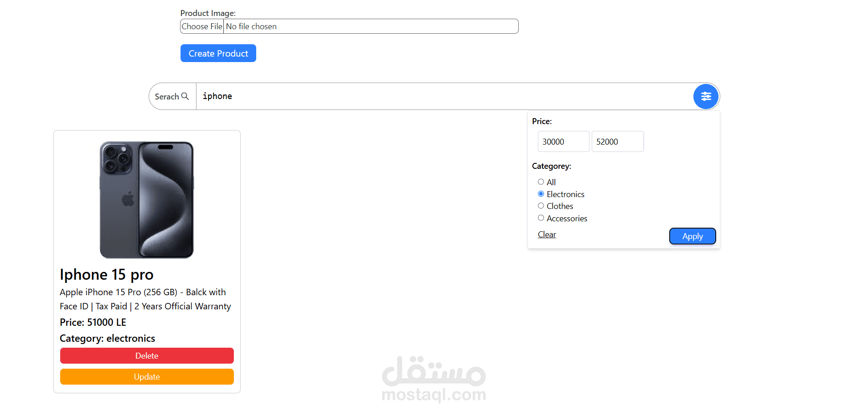This screenshot has height=412, width=868.
Task: Click the Create Product button
Action: pos(218,53)
